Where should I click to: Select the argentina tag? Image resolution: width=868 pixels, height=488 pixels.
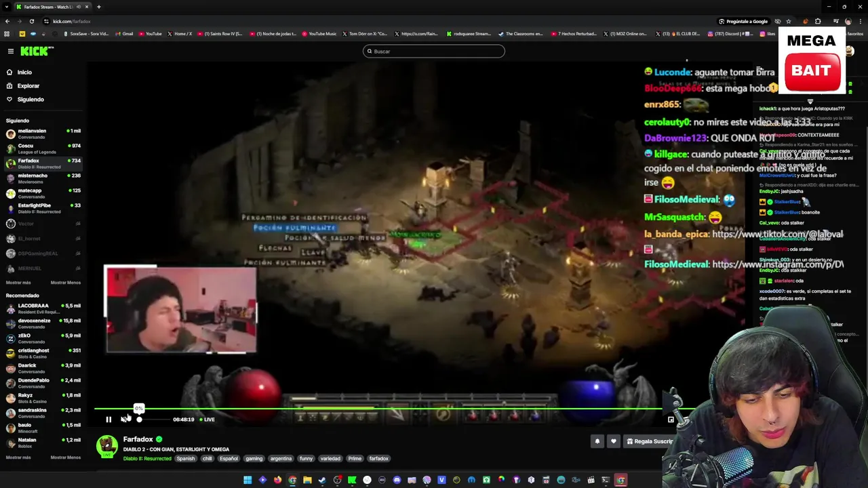click(x=281, y=459)
